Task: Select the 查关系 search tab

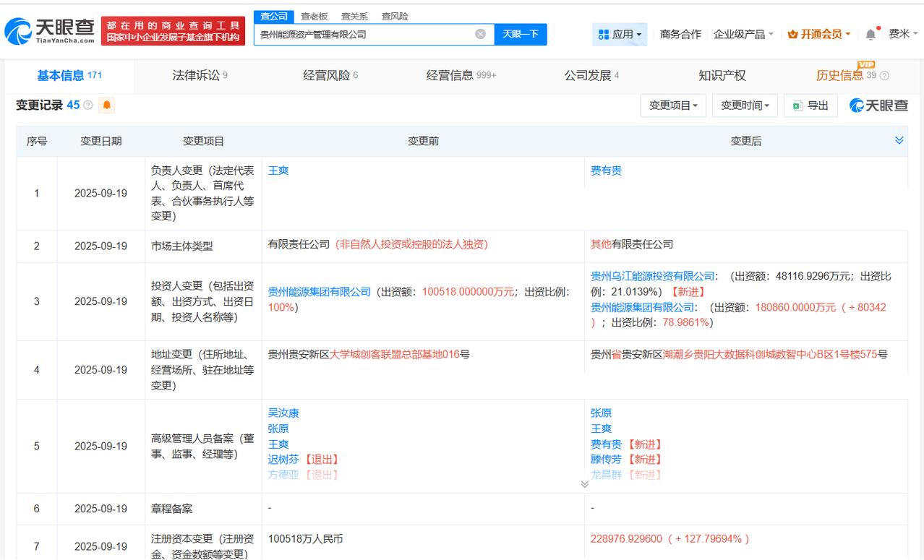Action: tap(354, 16)
